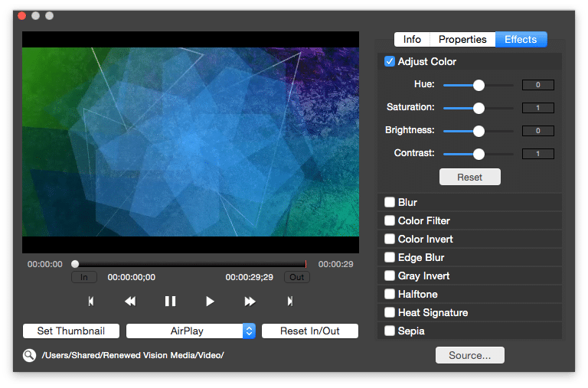Image resolution: width=588 pixels, height=388 pixels.
Task: Click the Brightness slider handle
Action: (479, 131)
